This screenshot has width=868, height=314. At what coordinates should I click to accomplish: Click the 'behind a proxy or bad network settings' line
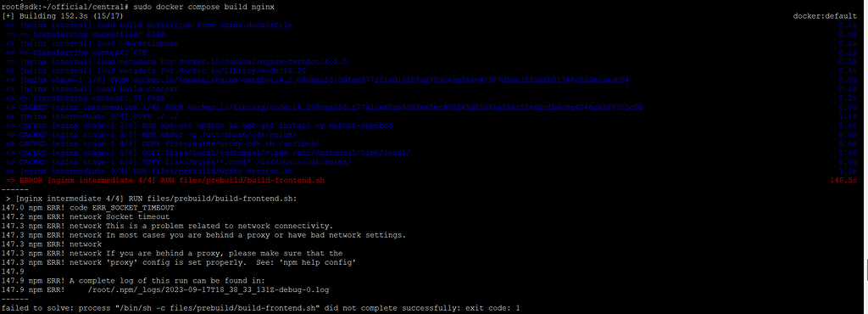coord(203,235)
